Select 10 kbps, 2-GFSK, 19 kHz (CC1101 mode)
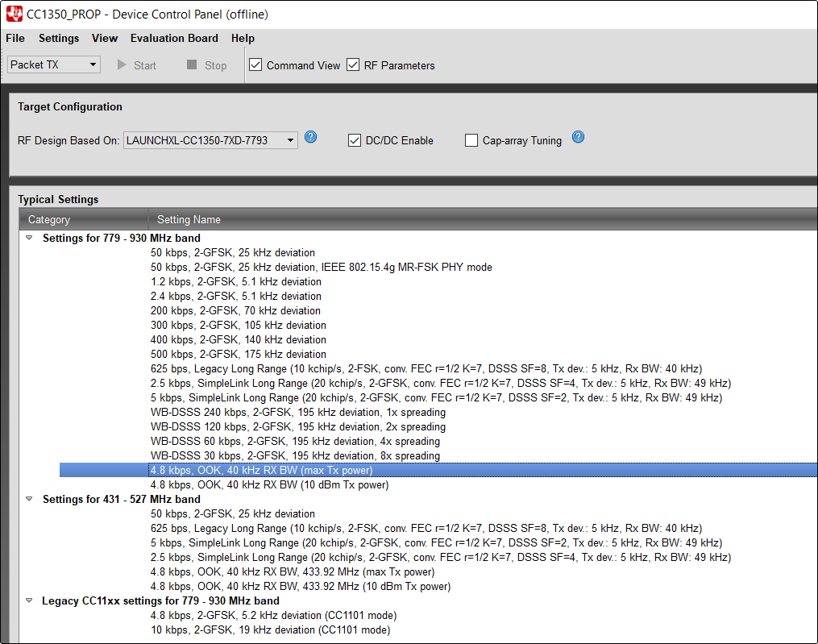This screenshot has width=818, height=644. pyautogui.click(x=270, y=630)
